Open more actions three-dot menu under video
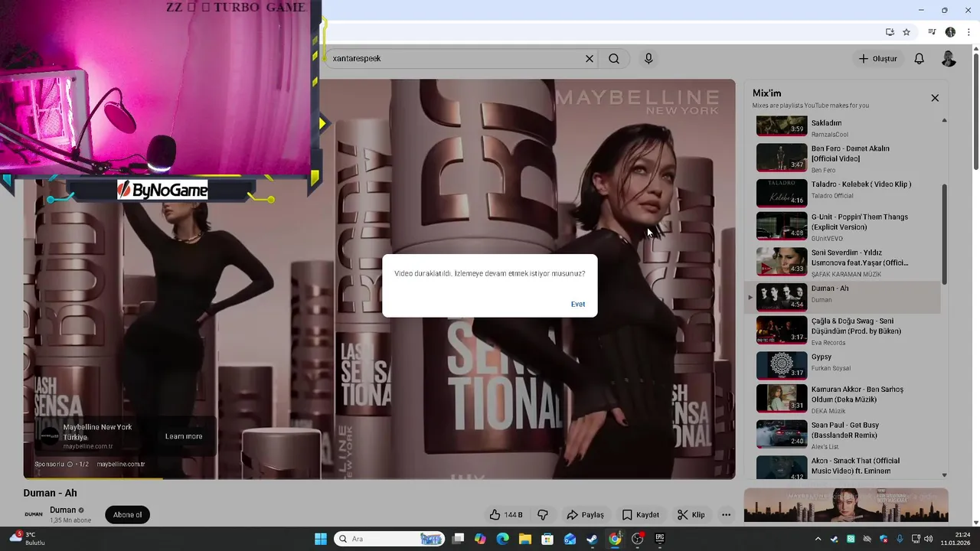Image resolution: width=980 pixels, height=551 pixels. point(726,515)
